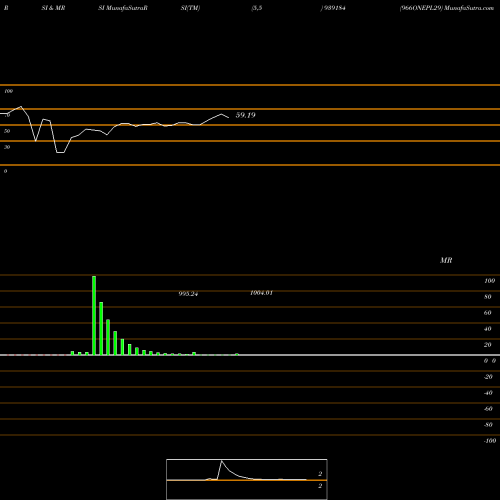Click the 30 label on the RSI axis
This screenshot has width=500, height=500.
click(7, 147)
